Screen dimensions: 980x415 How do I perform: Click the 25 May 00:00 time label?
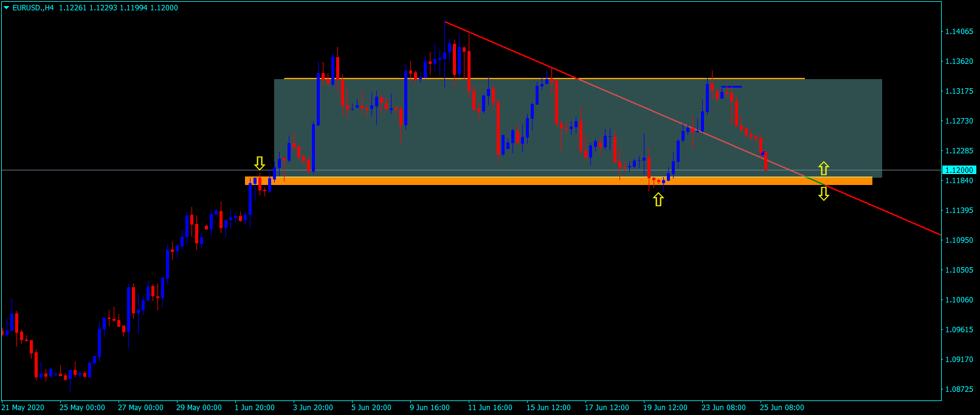(82, 408)
